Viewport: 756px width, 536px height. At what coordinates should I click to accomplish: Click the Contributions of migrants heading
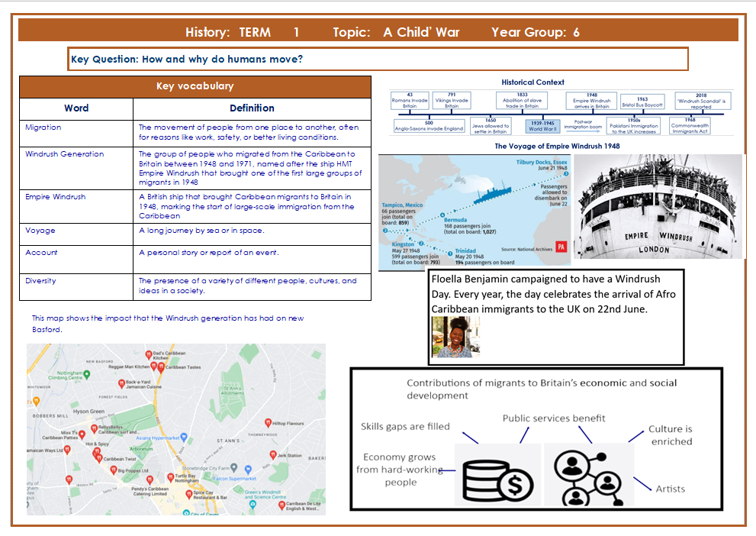(x=542, y=389)
